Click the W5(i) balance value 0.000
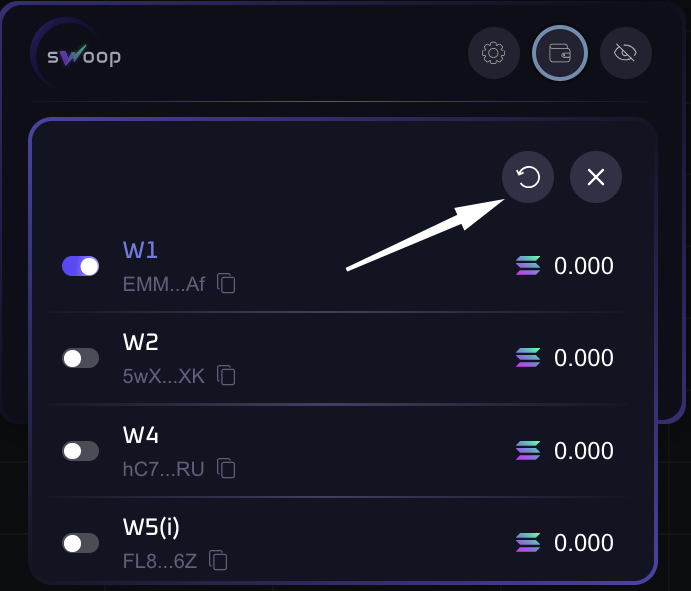Viewport: 691px width, 591px height. 584,543
